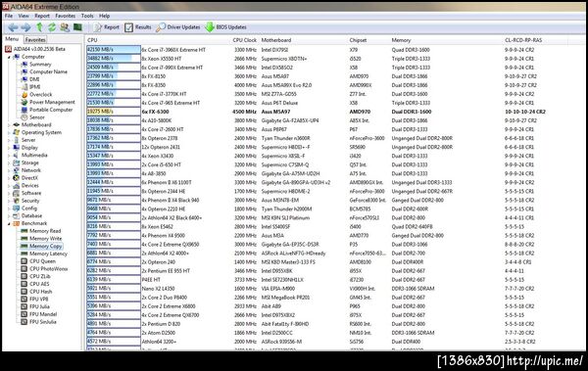Open the Tools menu

tap(87, 16)
